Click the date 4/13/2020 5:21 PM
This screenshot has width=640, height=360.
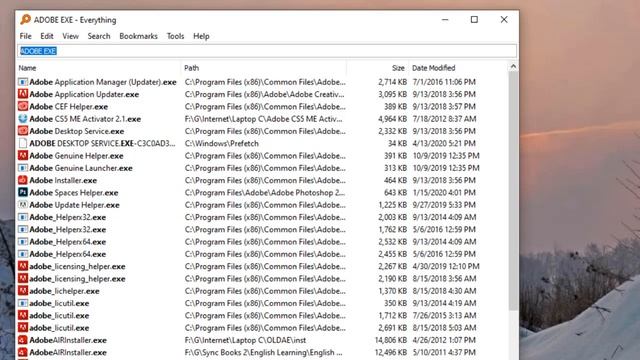pyautogui.click(x=444, y=143)
